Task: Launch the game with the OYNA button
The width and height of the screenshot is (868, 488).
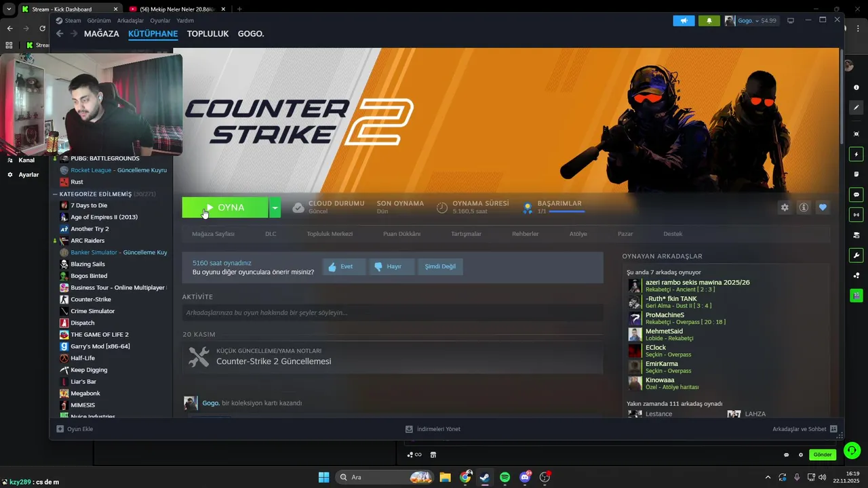Action: 225,207
